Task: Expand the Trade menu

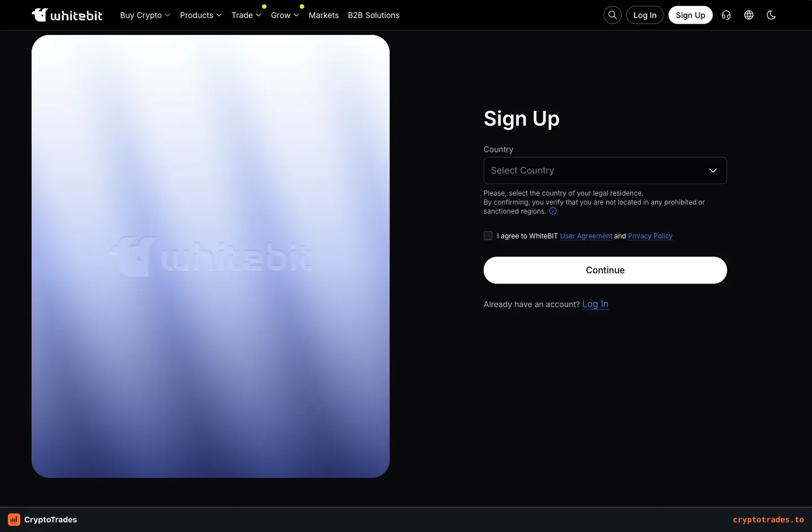Action: pos(246,15)
